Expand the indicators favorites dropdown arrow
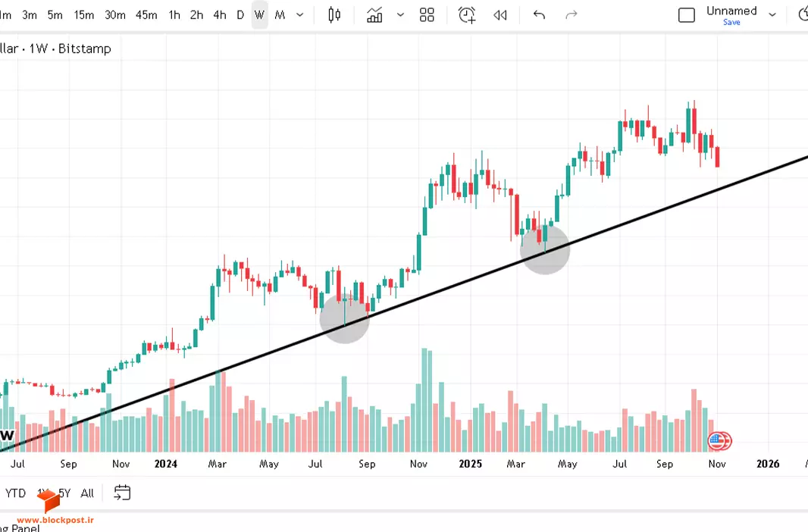Image resolution: width=808 pixels, height=532 pixels. pyautogui.click(x=400, y=15)
